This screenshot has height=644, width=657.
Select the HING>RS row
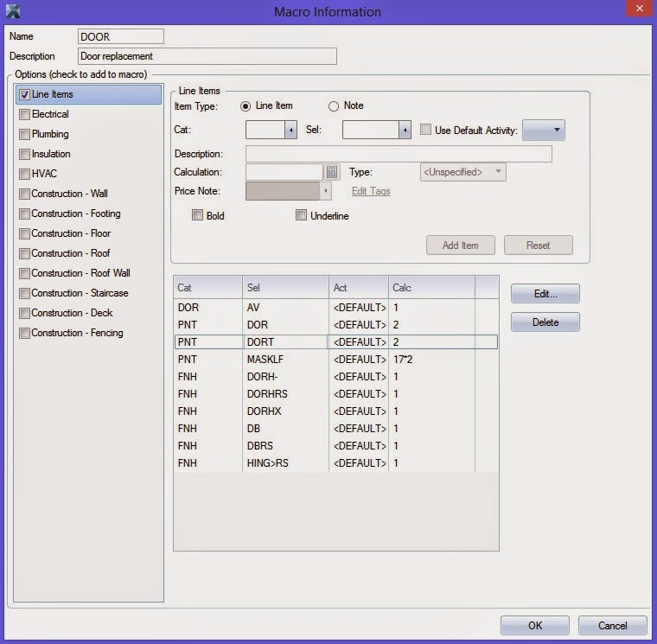point(336,463)
